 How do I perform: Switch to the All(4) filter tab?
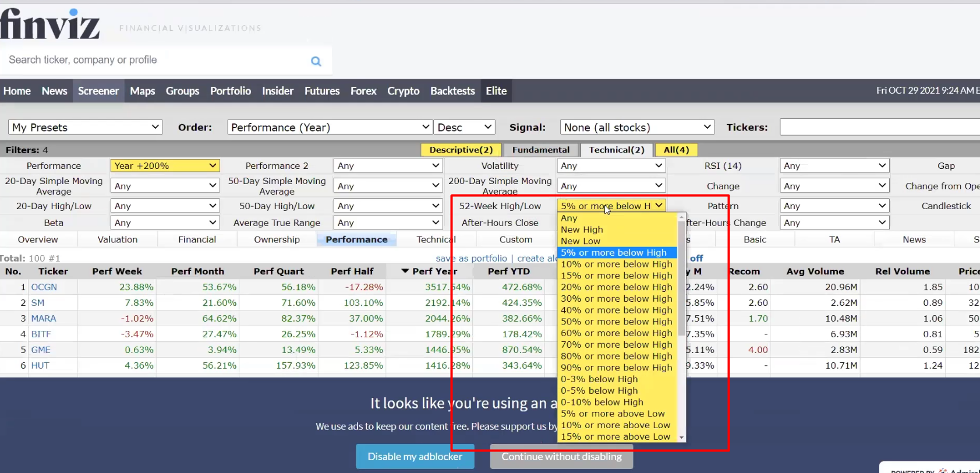[x=676, y=150]
